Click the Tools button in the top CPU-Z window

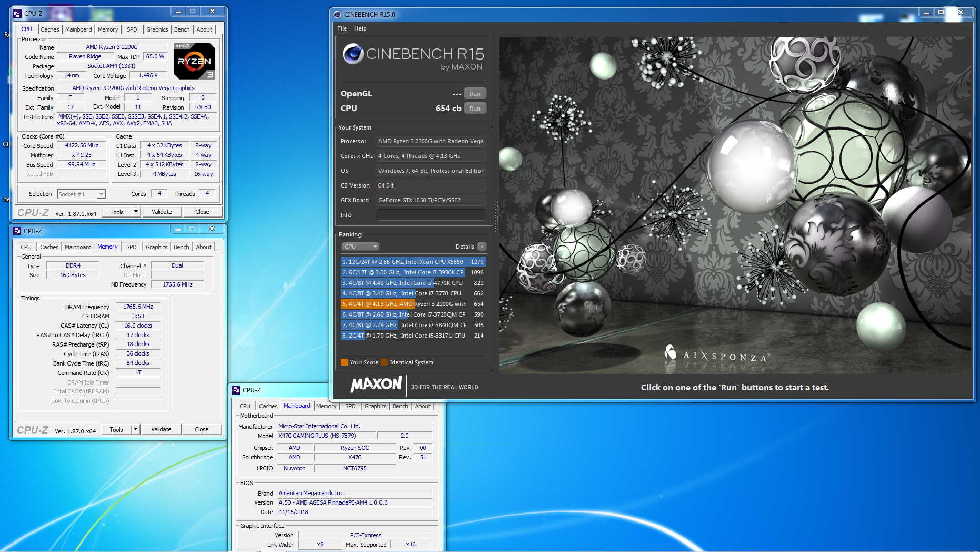coord(117,212)
